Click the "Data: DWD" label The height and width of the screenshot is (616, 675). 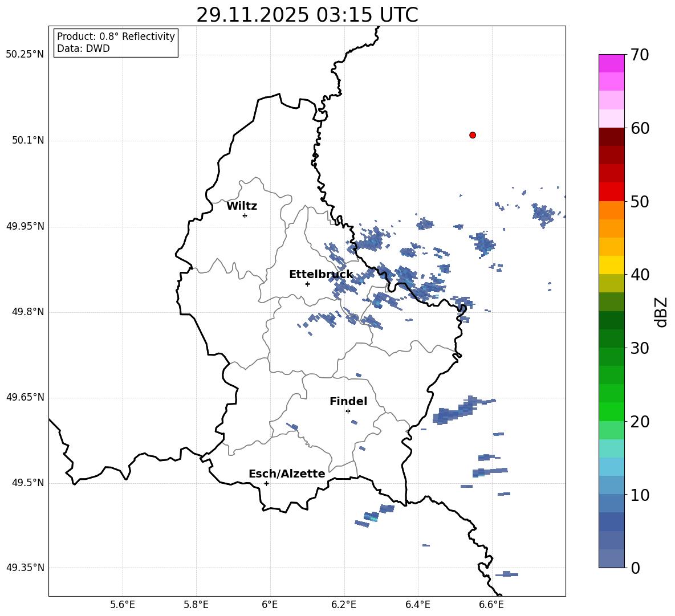[83, 48]
